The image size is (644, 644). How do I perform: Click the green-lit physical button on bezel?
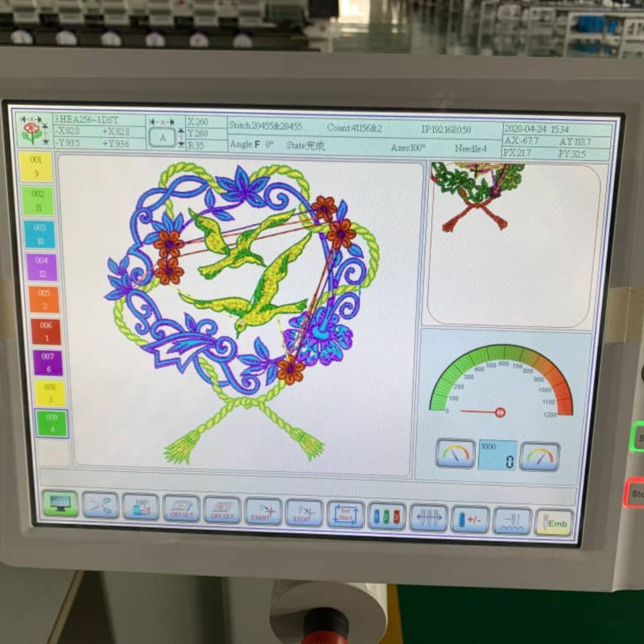[637, 437]
